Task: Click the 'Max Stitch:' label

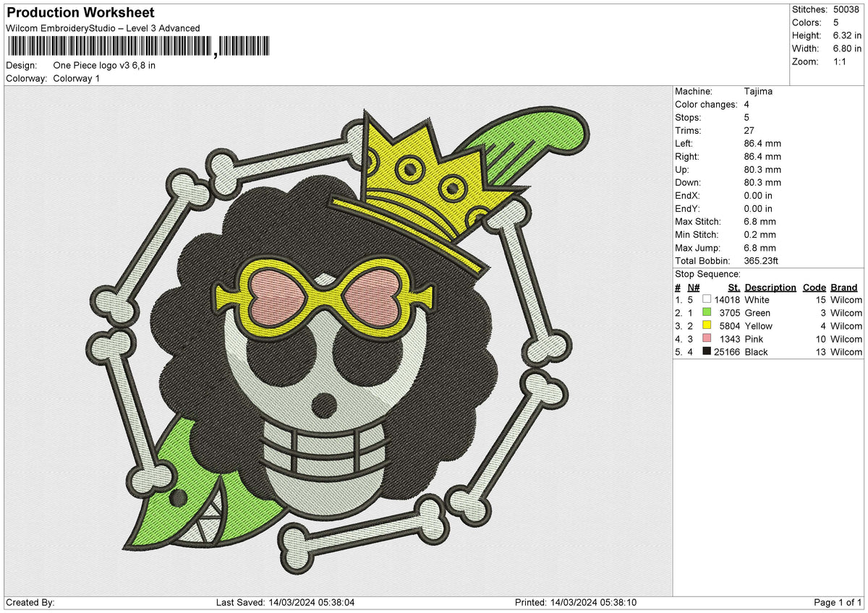Action: click(697, 221)
